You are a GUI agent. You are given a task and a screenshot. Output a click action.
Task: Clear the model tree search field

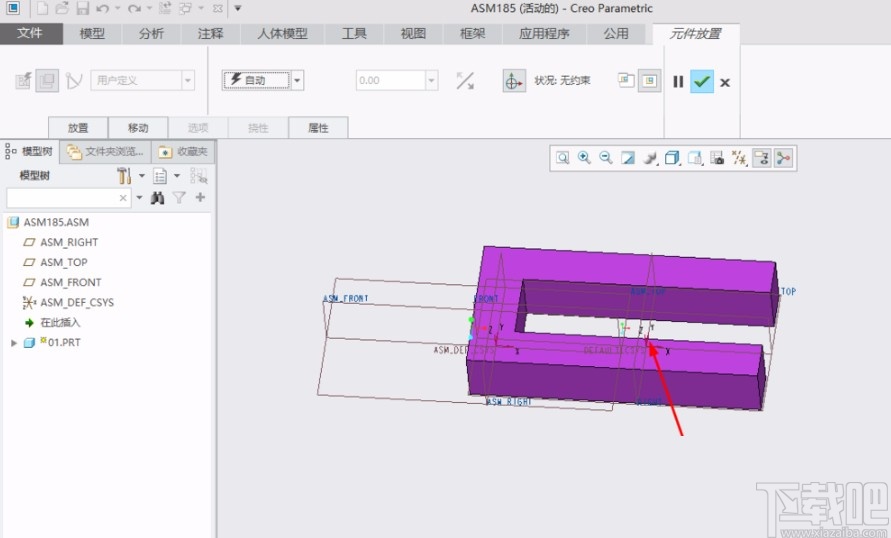point(123,198)
